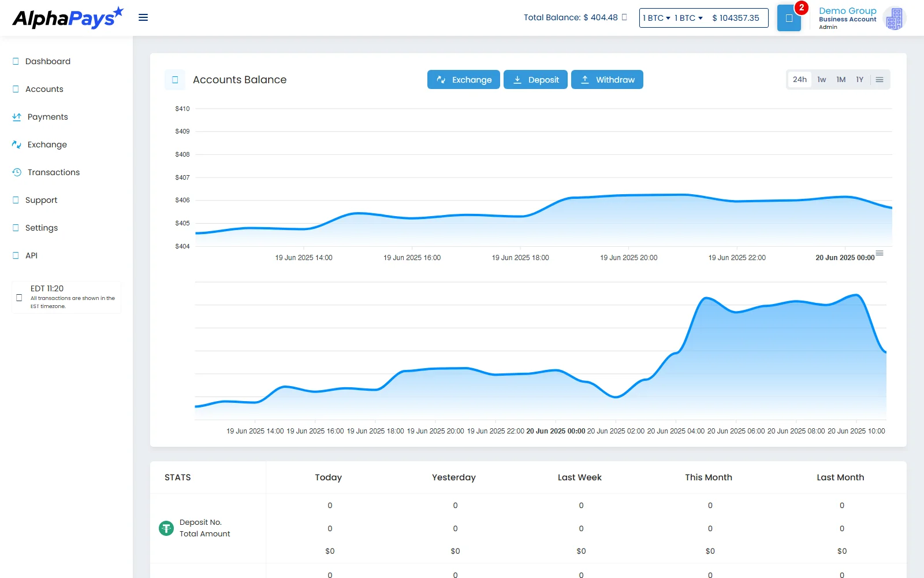Image resolution: width=924 pixels, height=578 pixels.
Task: Click the Total Amount row label
Action: point(205,534)
